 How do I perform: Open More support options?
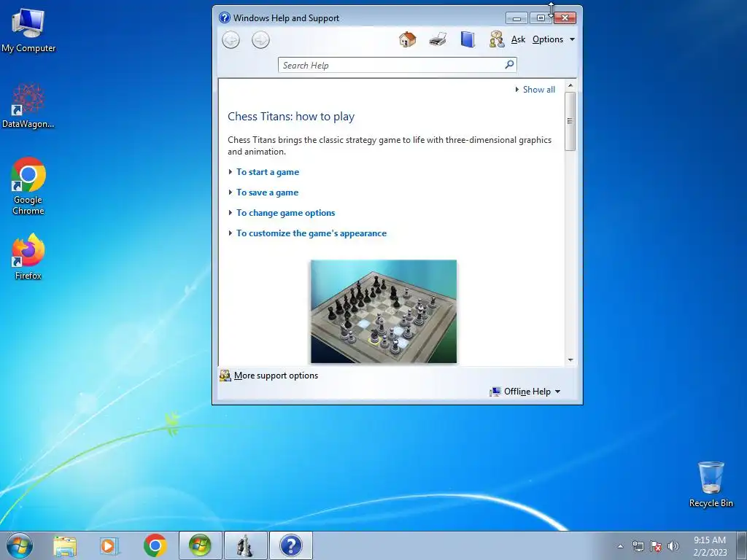(276, 376)
